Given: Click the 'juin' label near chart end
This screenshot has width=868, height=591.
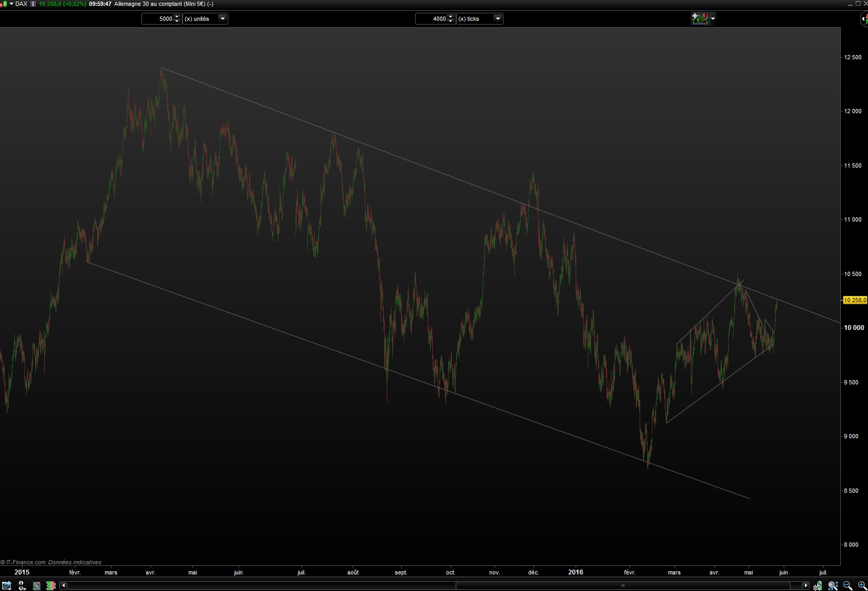Looking at the screenshot, I should coord(783,572).
